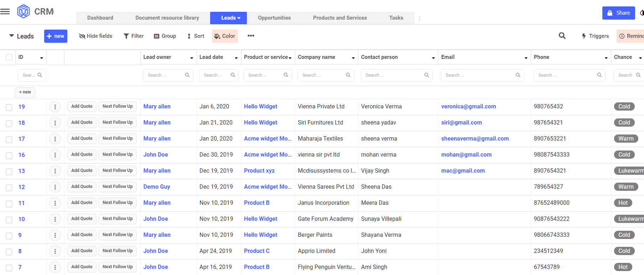Open Lead owner column dropdown arrow
Image resolution: width=644 pixels, height=275 pixels.
pos(192,58)
